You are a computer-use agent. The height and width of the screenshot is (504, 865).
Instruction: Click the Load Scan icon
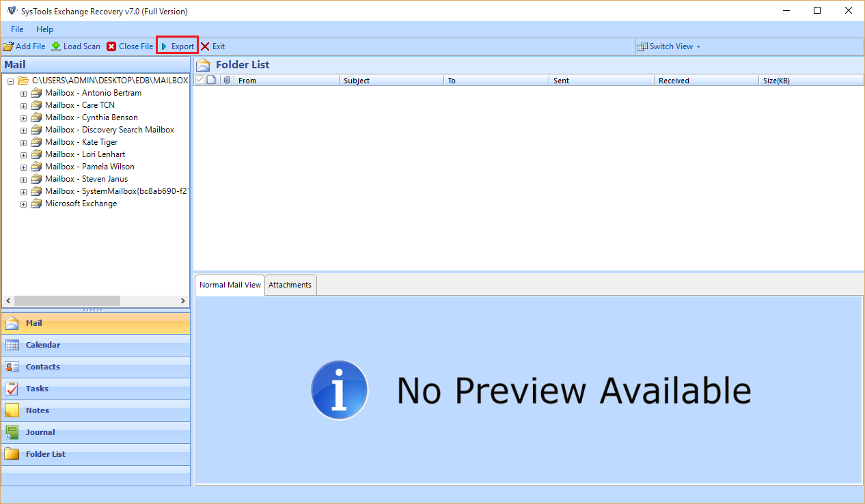[x=56, y=46]
